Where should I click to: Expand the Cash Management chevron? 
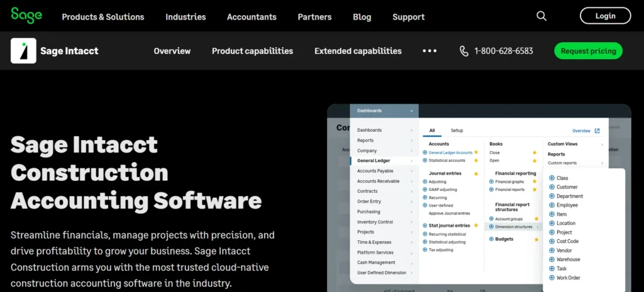click(x=411, y=262)
